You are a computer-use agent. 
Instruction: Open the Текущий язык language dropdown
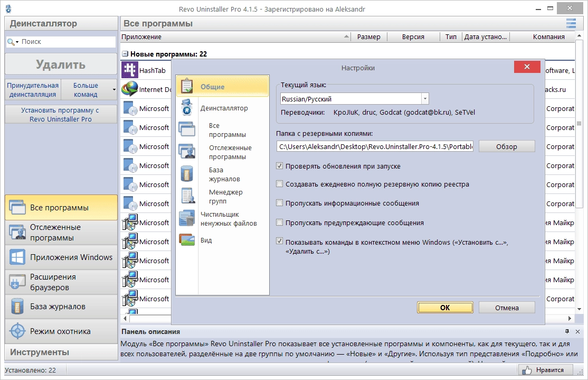pyautogui.click(x=425, y=99)
